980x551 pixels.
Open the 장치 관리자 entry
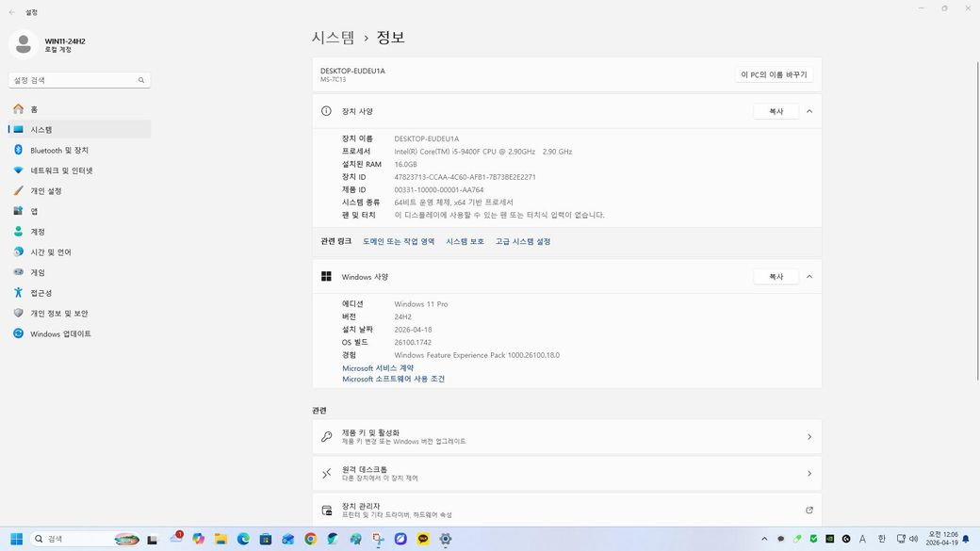[x=566, y=510]
